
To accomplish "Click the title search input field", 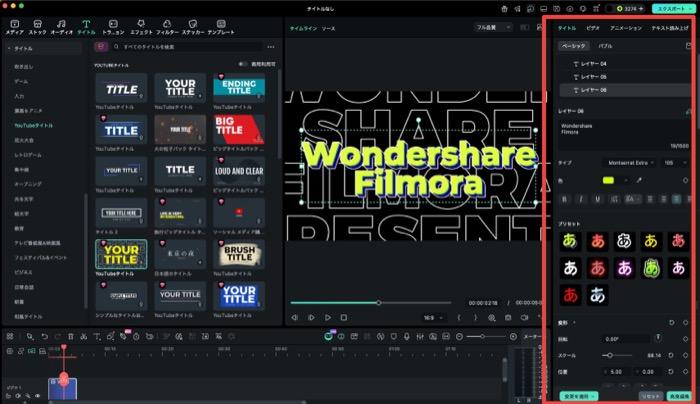I will [188, 46].
